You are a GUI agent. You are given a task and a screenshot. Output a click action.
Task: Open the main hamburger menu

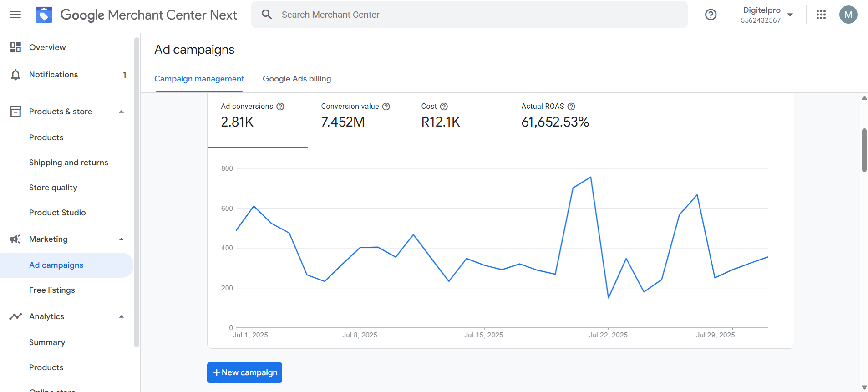click(x=15, y=15)
